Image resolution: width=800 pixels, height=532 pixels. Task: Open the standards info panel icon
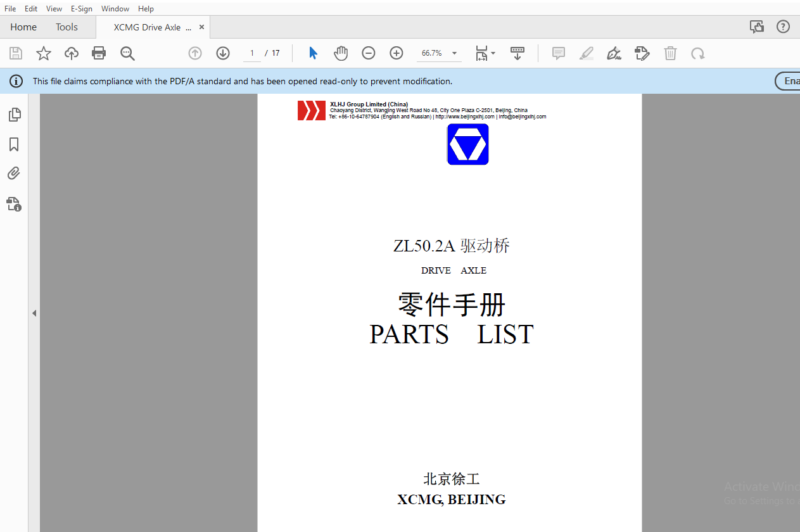pyautogui.click(x=14, y=204)
